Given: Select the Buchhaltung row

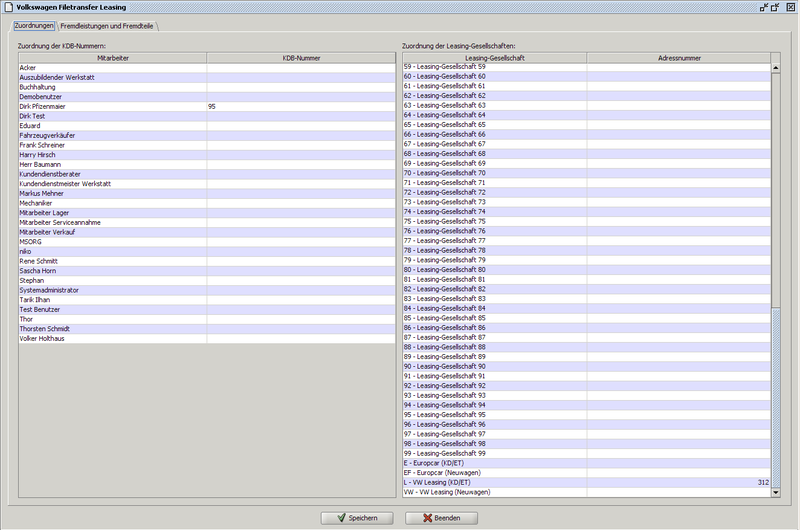Looking at the screenshot, I should click(207, 87).
